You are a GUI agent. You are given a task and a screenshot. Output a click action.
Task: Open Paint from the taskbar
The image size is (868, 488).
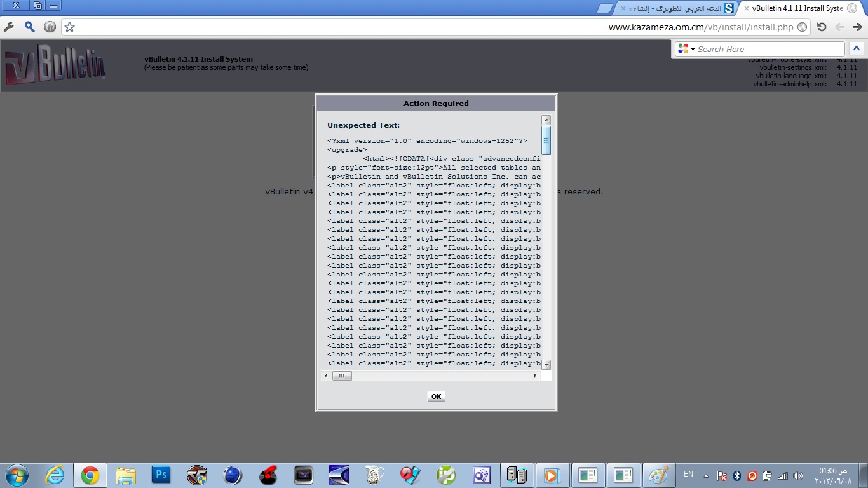658,475
